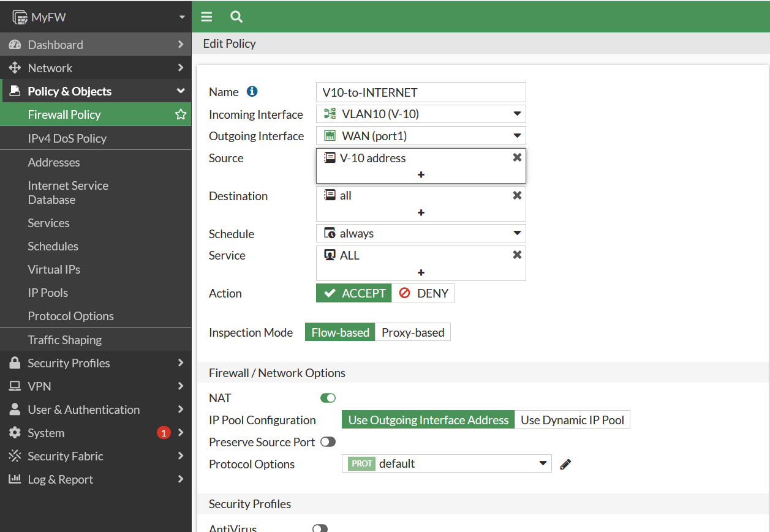Open Protocol Options default dropdown

pyautogui.click(x=447, y=463)
